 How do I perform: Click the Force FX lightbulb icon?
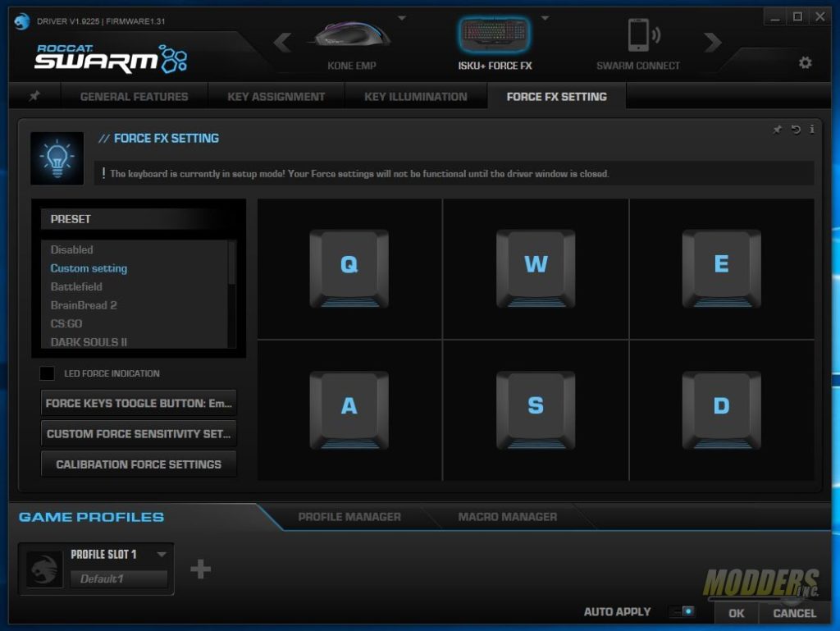coord(57,158)
